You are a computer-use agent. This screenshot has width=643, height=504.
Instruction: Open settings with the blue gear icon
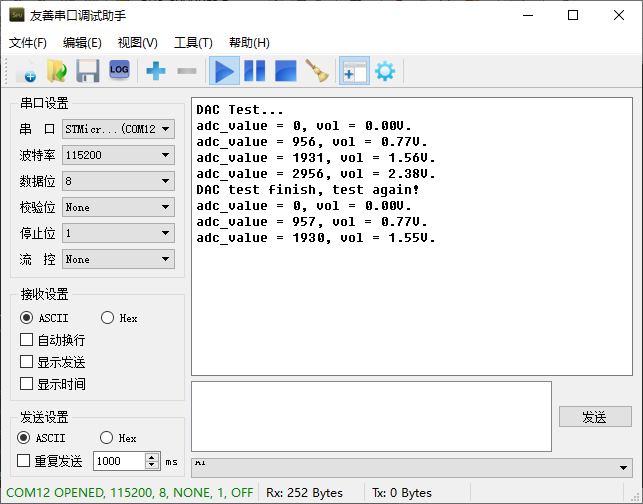point(385,71)
